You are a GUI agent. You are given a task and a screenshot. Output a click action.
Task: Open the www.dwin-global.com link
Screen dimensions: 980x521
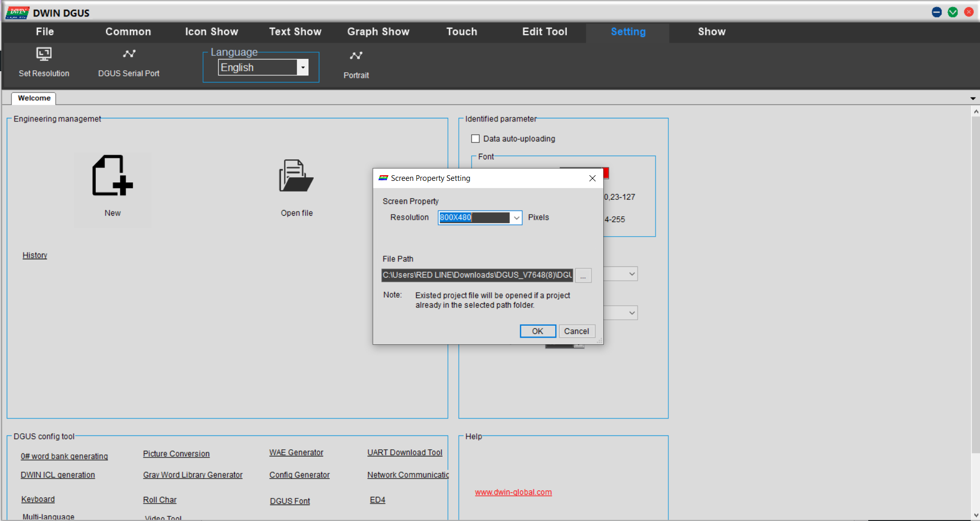click(513, 492)
